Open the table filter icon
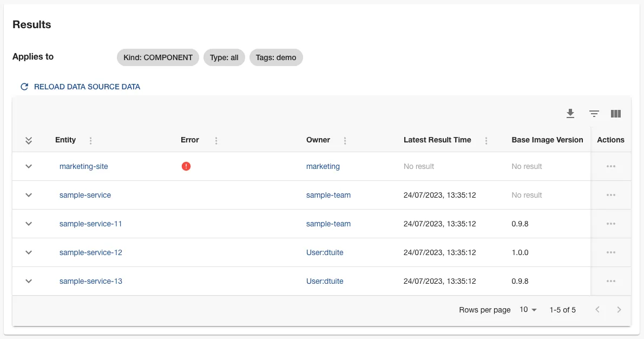This screenshot has width=644, height=339. click(594, 114)
